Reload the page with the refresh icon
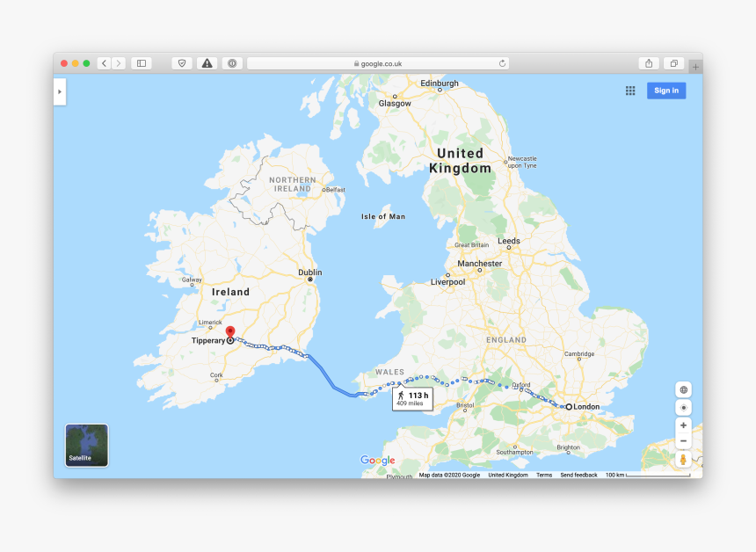 [502, 63]
